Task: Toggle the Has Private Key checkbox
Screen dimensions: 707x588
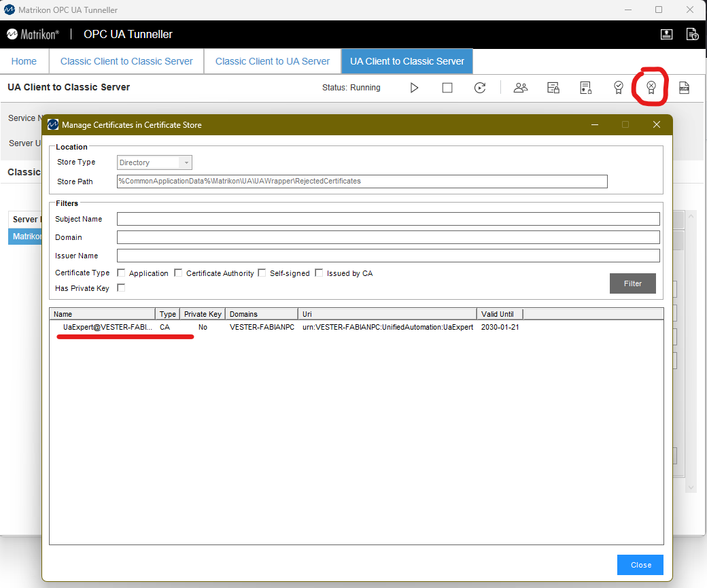Action: [121, 288]
